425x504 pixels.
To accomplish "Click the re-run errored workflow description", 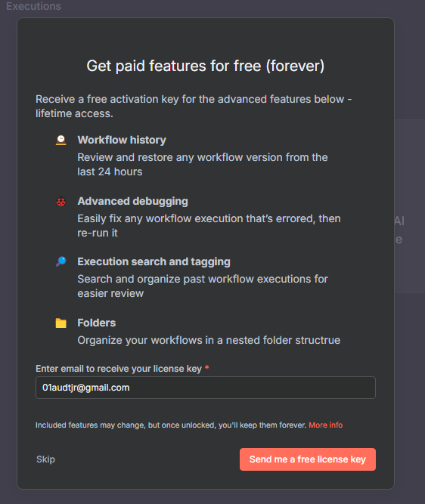I will coord(209,226).
